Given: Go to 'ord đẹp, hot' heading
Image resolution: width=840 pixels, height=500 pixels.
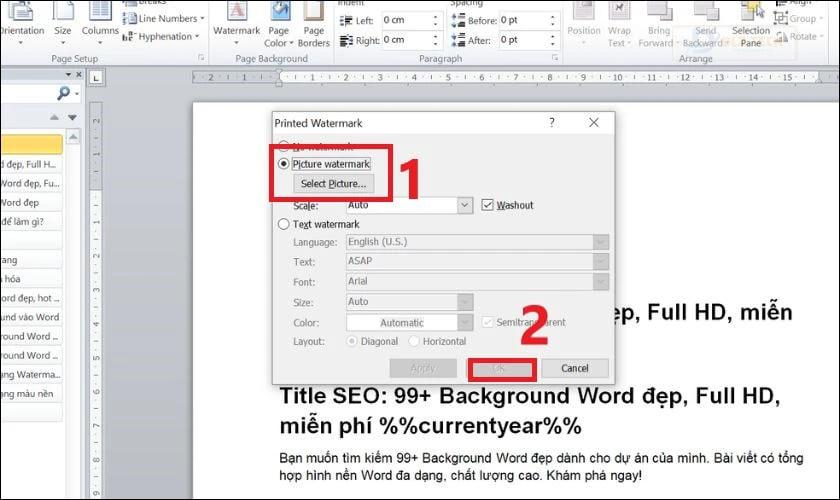Looking at the screenshot, I should (x=31, y=298).
